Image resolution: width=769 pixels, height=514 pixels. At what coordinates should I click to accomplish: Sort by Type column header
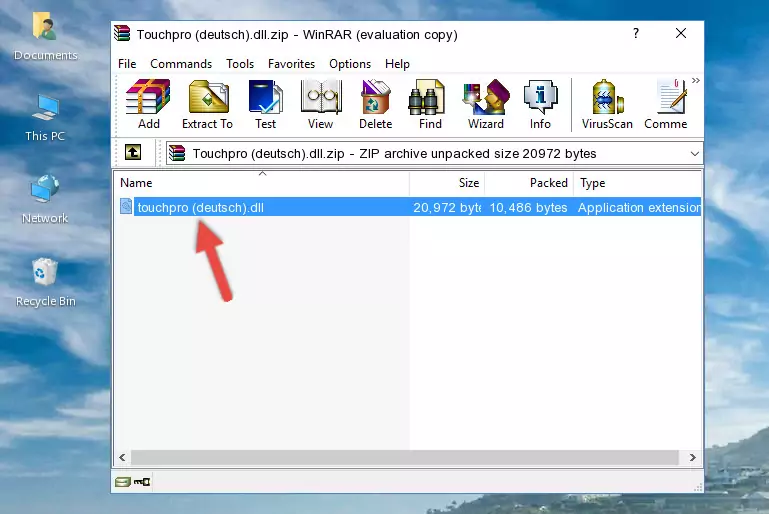637,183
